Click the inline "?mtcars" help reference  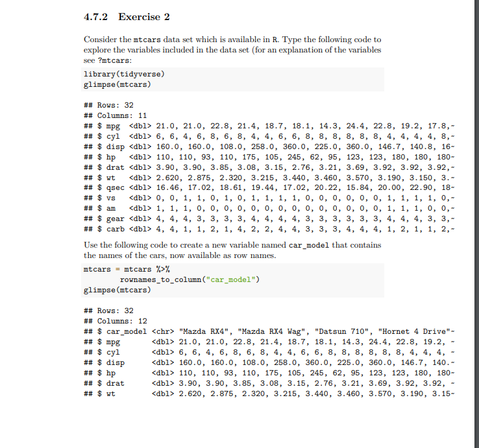(x=114, y=60)
